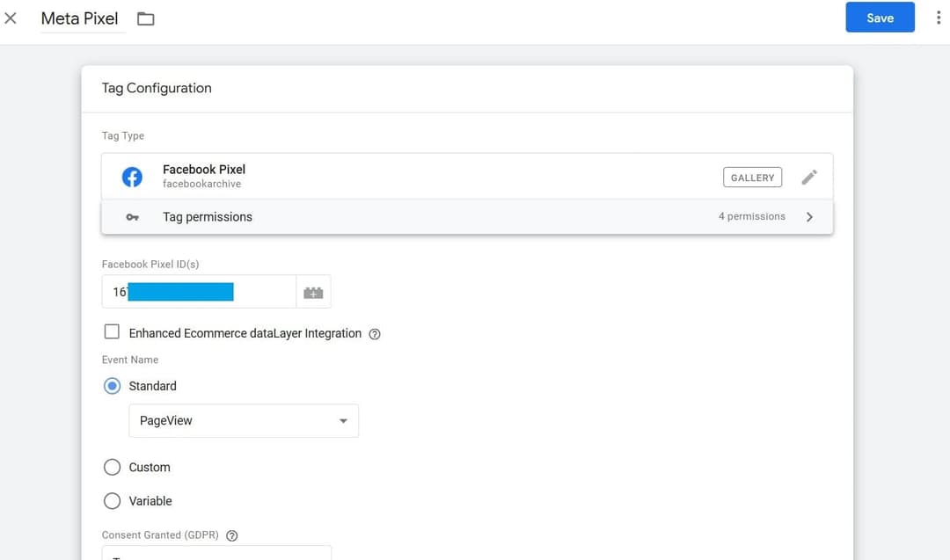Select the Custom event name option
Image resolution: width=950 pixels, height=560 pixels.
coord(113,467)
